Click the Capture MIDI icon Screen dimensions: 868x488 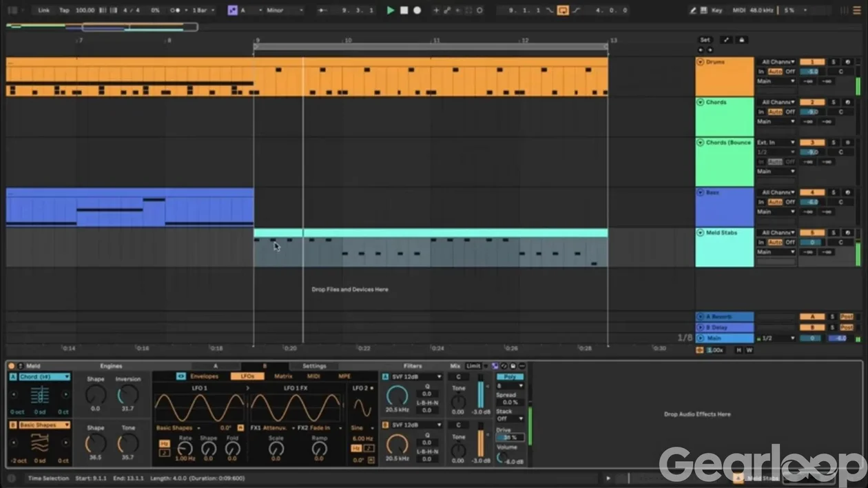pyautogui.click(x=468, y=10)
